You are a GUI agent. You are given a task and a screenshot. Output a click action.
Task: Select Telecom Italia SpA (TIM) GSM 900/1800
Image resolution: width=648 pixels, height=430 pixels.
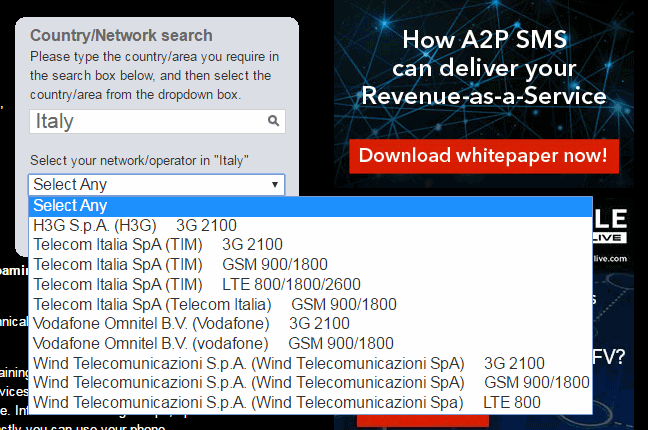[x=310, y=265]
